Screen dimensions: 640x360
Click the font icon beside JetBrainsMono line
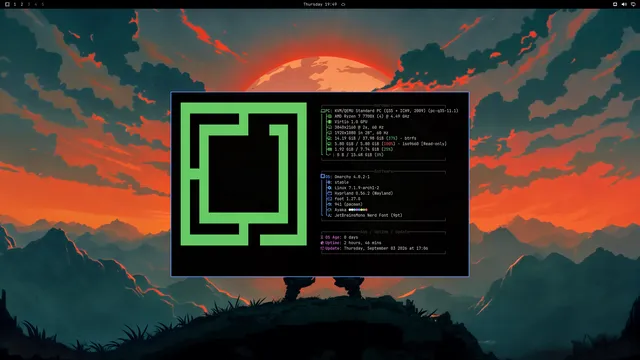point(329,216)
